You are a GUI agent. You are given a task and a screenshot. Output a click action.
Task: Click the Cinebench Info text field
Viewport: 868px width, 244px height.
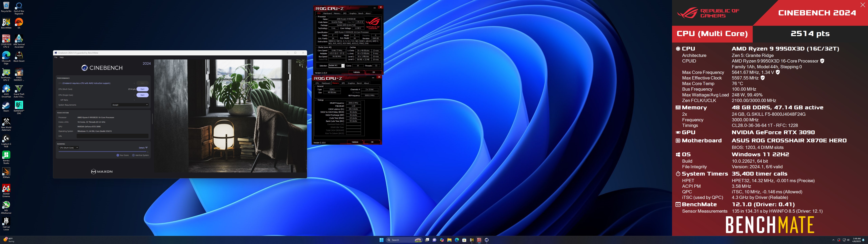[113, 136]
